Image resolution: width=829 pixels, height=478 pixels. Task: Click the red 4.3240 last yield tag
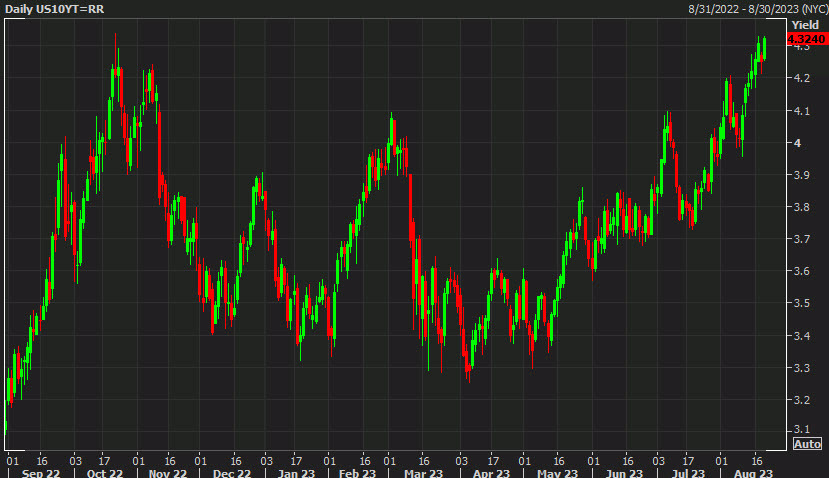click(x=806, y=39)
